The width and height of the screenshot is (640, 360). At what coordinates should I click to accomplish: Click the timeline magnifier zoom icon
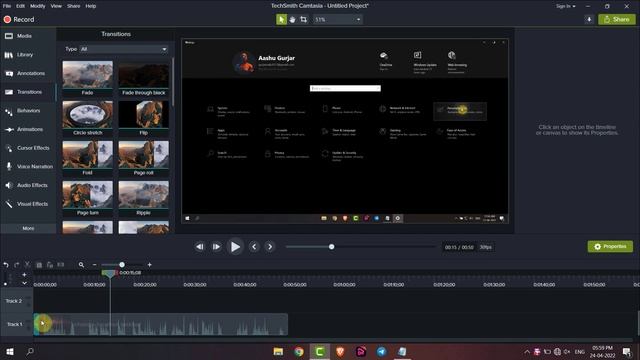(81, 265)
